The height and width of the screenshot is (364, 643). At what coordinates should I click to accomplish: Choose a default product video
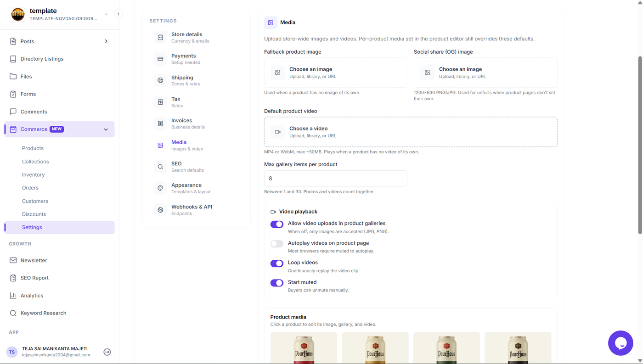411,132
